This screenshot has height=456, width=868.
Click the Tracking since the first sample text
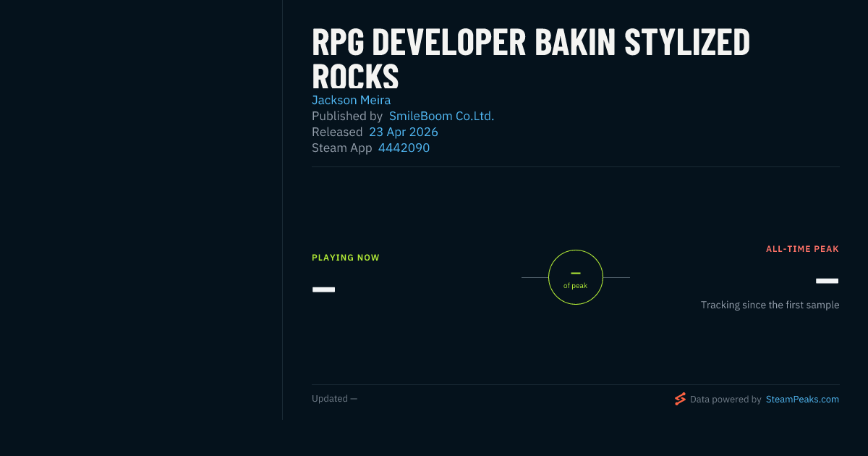pos(770,305)
